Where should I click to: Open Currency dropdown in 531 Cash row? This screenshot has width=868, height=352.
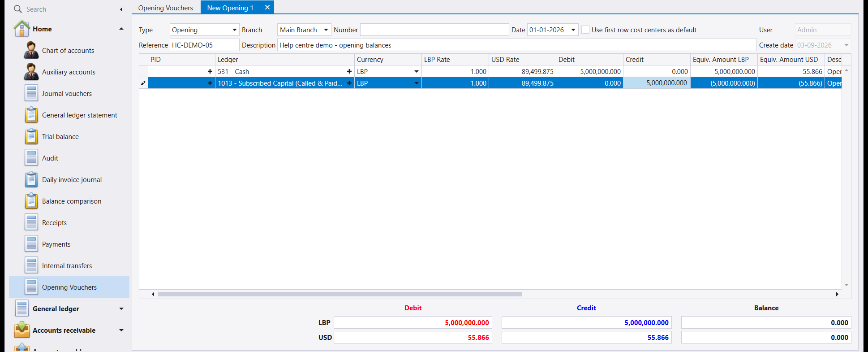pyautogui.click(x=417, y=71)
